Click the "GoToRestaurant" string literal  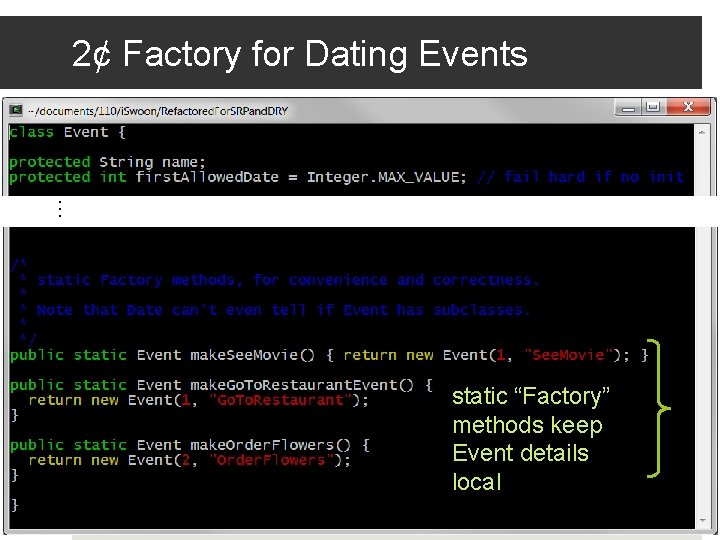[x=280, y=400]
